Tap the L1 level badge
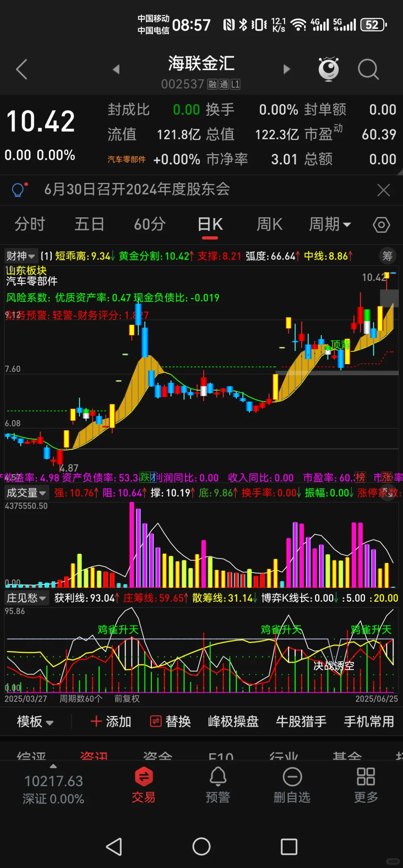403x868 pixels. tap(235, 84)
